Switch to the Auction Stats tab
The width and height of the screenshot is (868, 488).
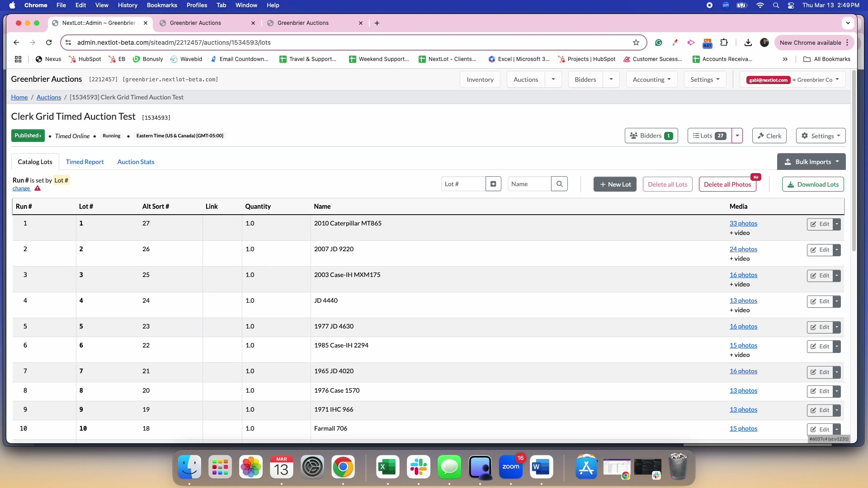pos(136,162)
